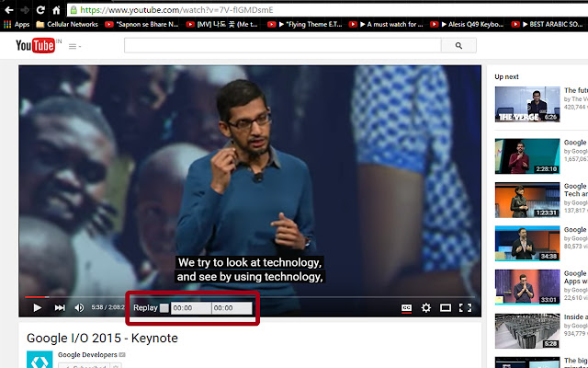The height and width of the screenshot is (368, 588).
Task: Switch to theater mode
Action: [x=446, y=308]
